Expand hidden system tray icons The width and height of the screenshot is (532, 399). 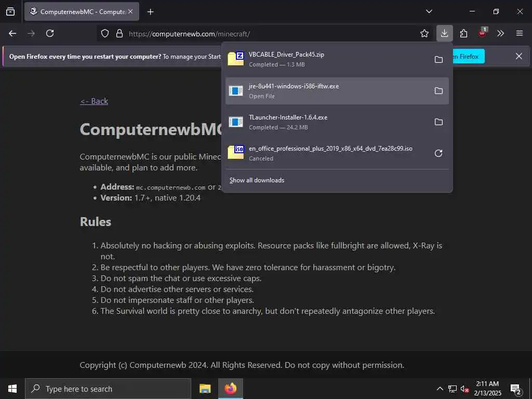(440, 389)
